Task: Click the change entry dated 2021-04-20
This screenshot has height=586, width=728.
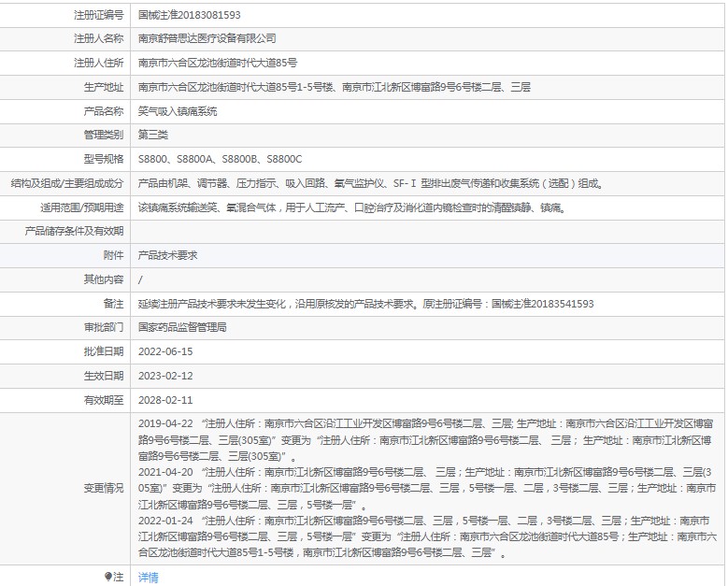Action: click(x=427, y=488)
